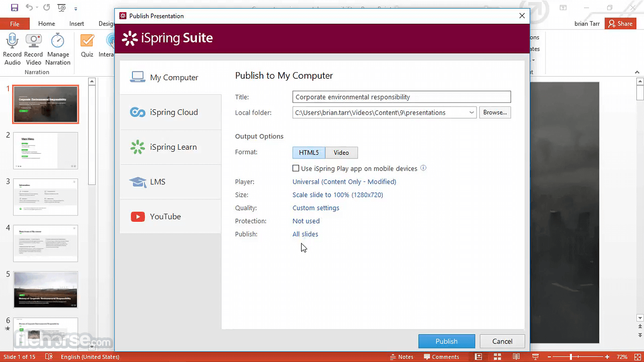The image size is (644, 362).
Task: Click English (United States) language indicator
Action: (x=90, y=357)
